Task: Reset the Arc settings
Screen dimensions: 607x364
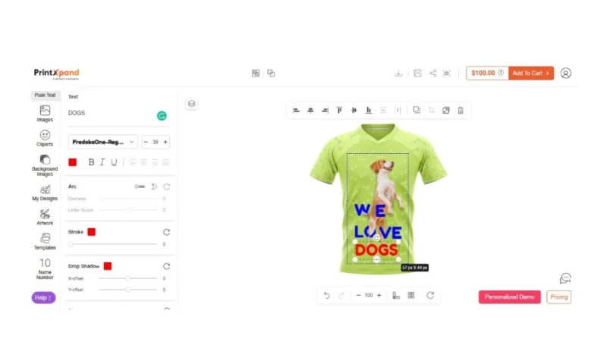Action: (x=166, y=187)
